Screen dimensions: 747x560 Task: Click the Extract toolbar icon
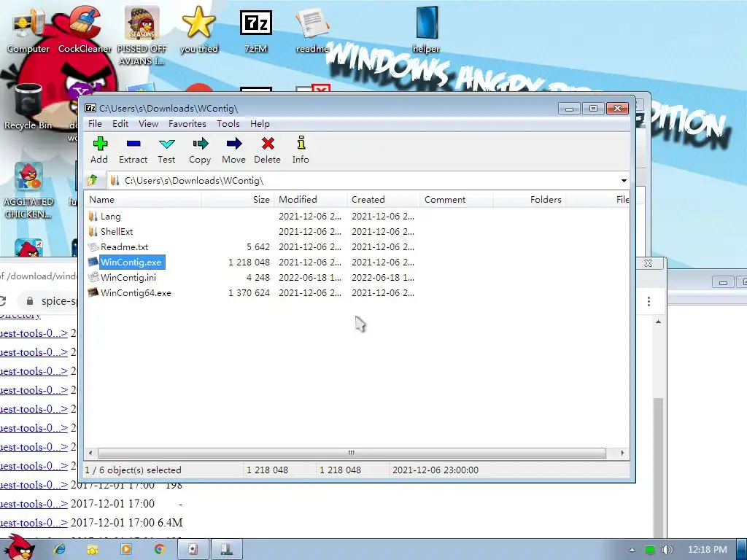click(133, 144)
